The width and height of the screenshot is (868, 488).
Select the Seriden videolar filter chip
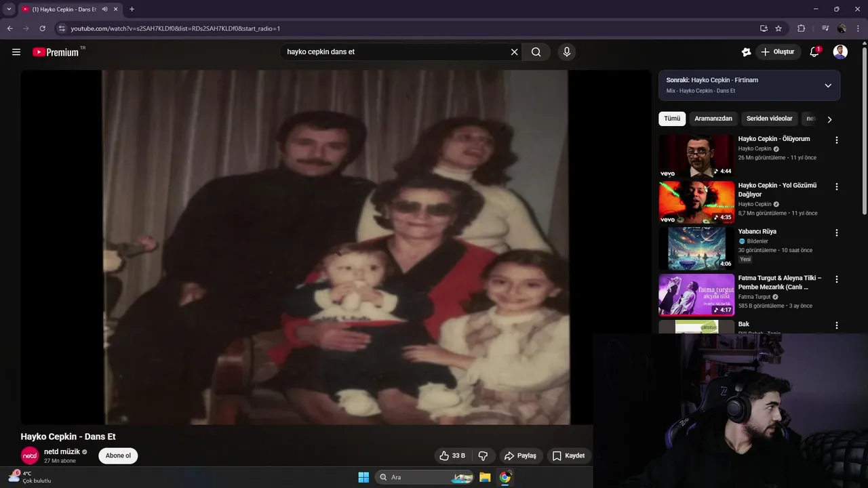pos(770,119)
